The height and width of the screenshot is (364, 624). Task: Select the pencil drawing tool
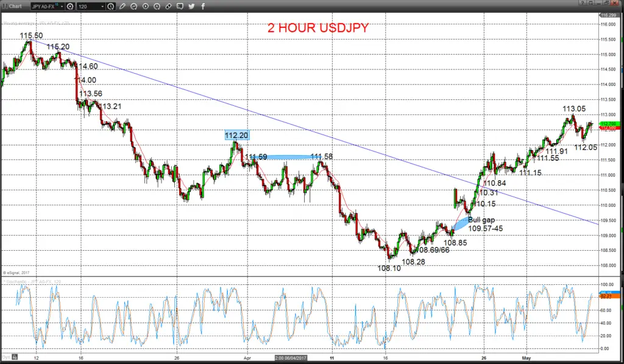[122, 6]
